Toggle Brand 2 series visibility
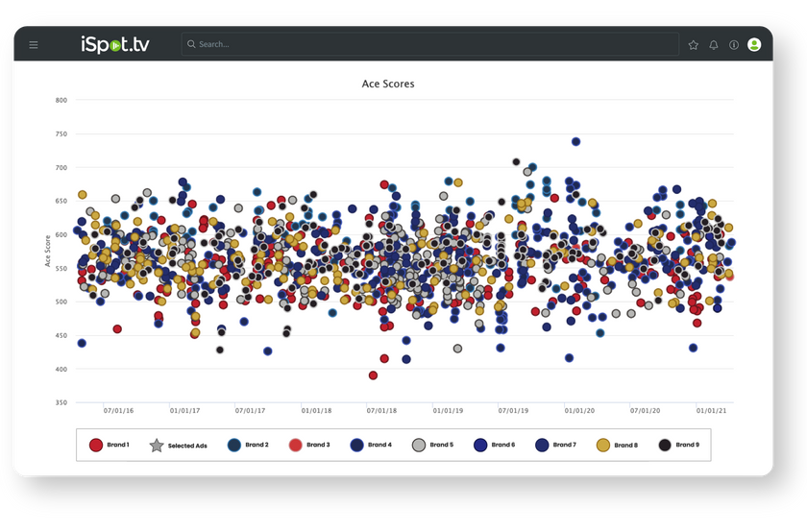The width and height of the screenshot is (807, 532). [x=234, y=445]
